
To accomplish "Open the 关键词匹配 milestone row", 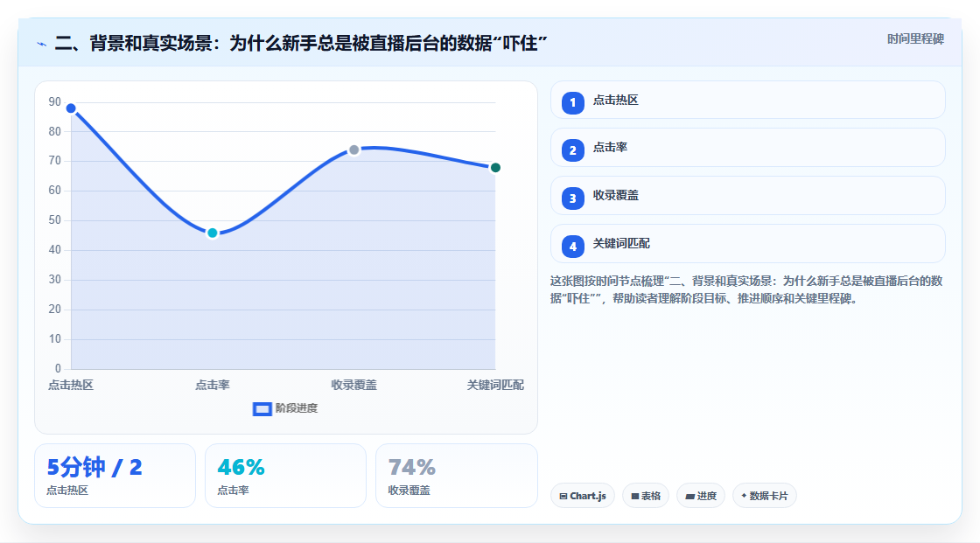I will [x=747, y=244].
